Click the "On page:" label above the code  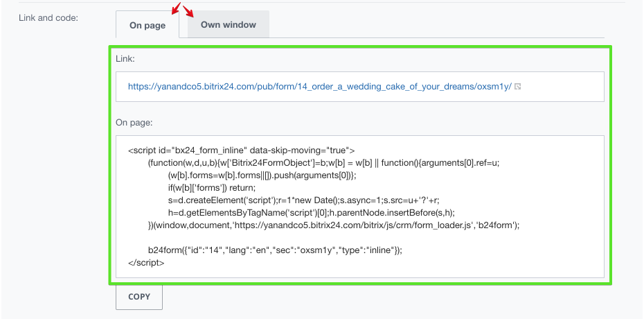134,123
